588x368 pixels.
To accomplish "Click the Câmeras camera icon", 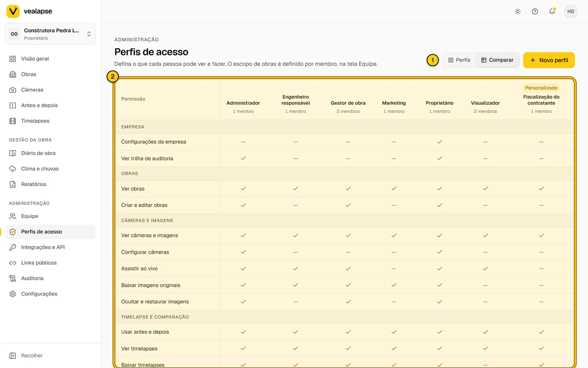I will 13,90.
